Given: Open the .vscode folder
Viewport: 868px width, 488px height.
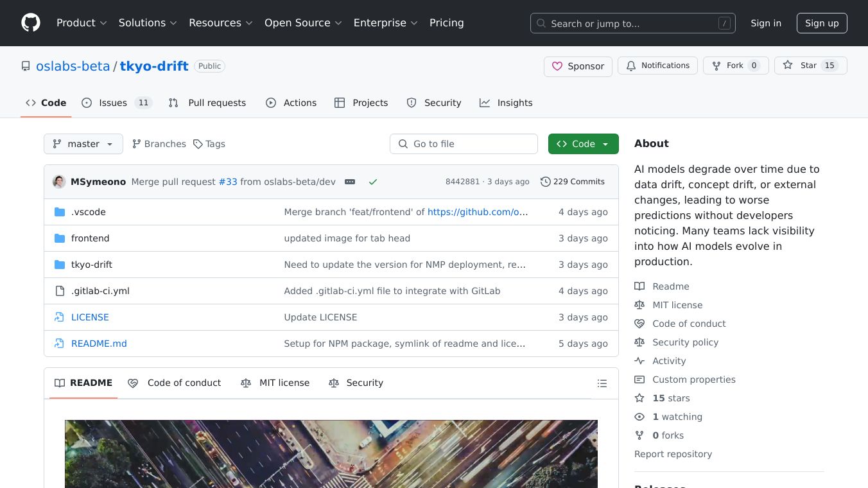Looking at the screenshot, I should point(88,212).
